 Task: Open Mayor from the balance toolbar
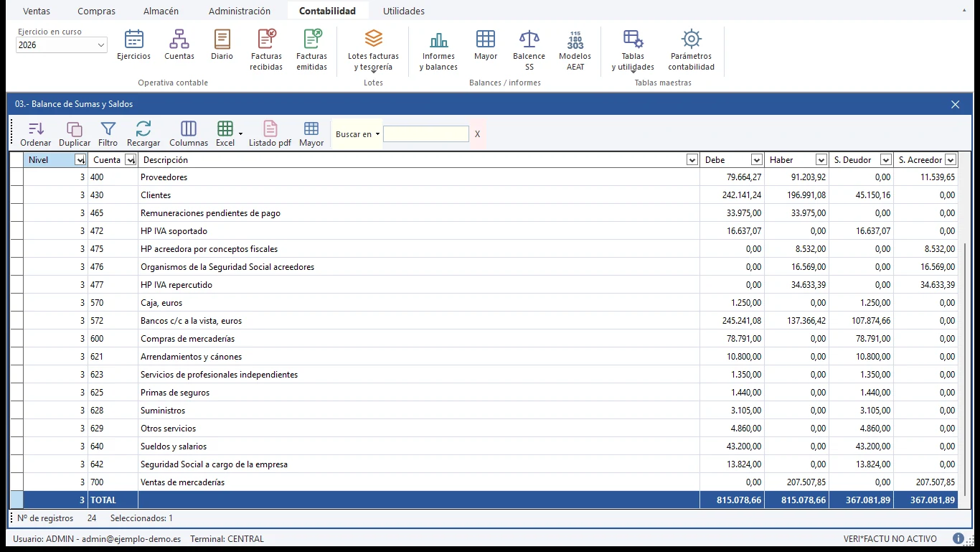[x=311, y=134]
